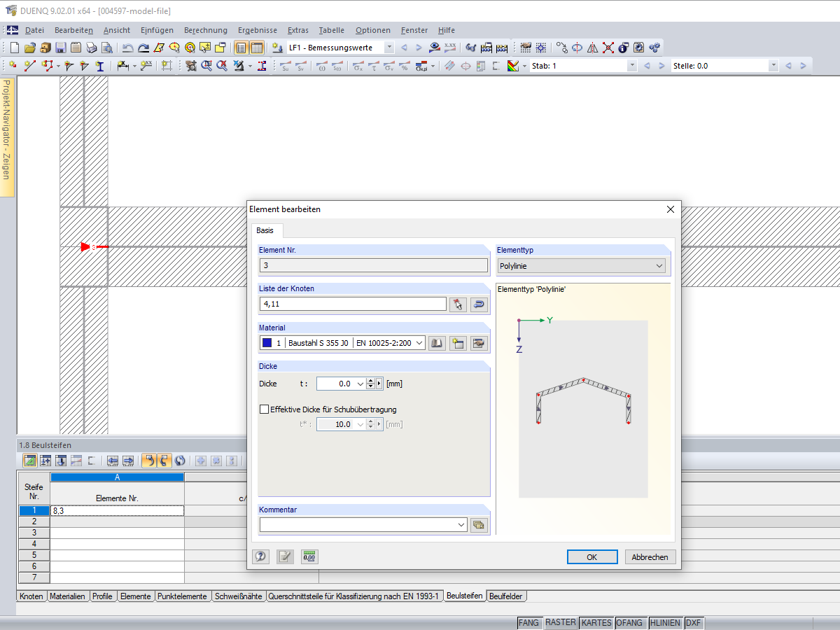The height and width of the screenshot is (630, 840).
Task: Click the pick nodes icon in dialog
Action: point(458,304)
